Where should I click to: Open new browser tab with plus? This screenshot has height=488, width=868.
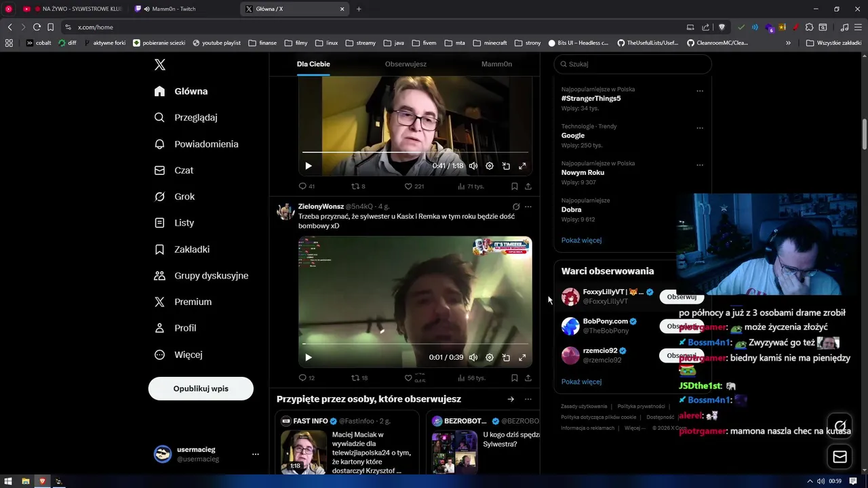[359, 9]
